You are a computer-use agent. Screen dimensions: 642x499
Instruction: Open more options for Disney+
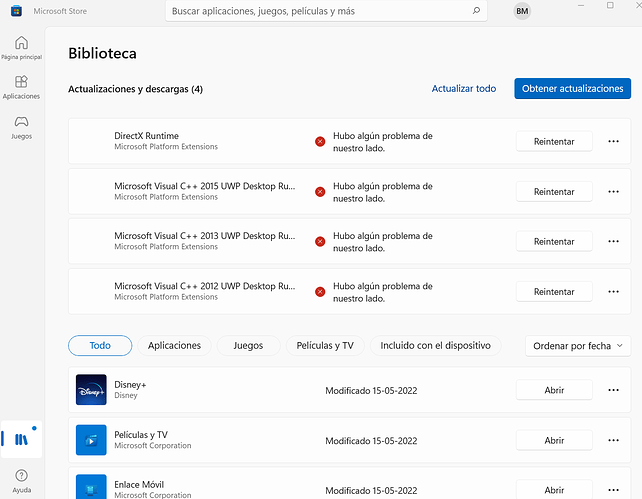click(613, 390)
